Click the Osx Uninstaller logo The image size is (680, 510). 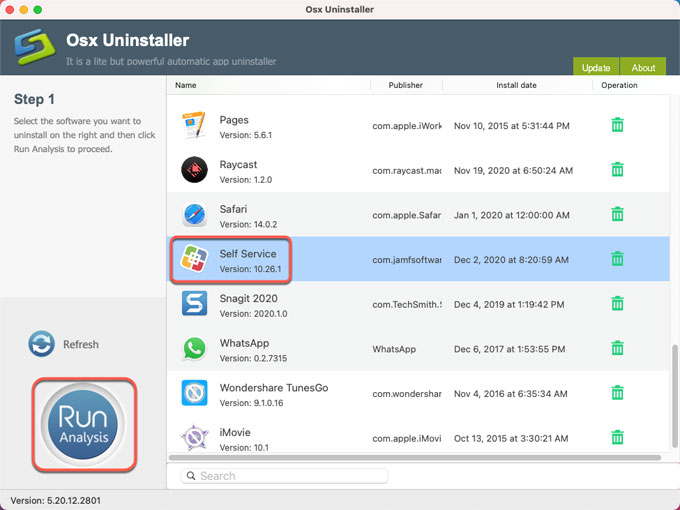tap(35, 47)
